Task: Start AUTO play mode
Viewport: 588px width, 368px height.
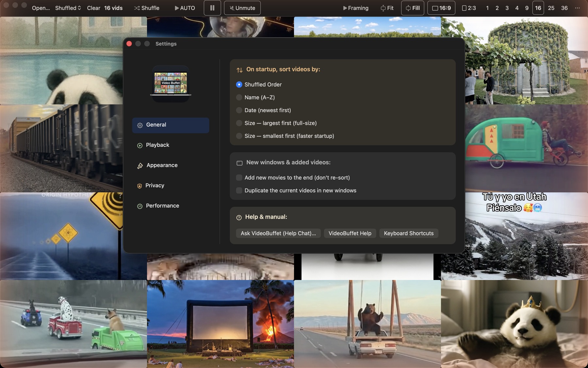Action: point(185,8)
